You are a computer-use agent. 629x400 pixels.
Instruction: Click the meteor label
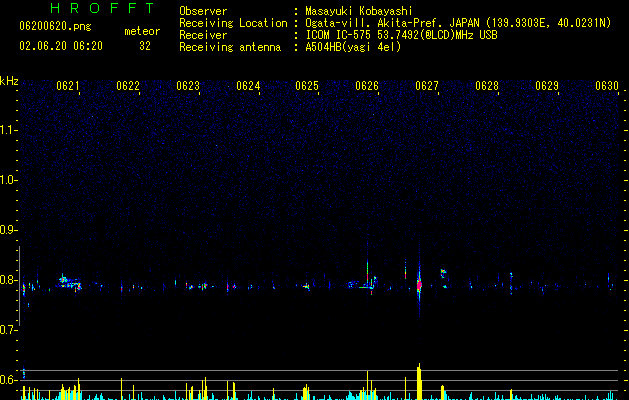coord(142,31)
